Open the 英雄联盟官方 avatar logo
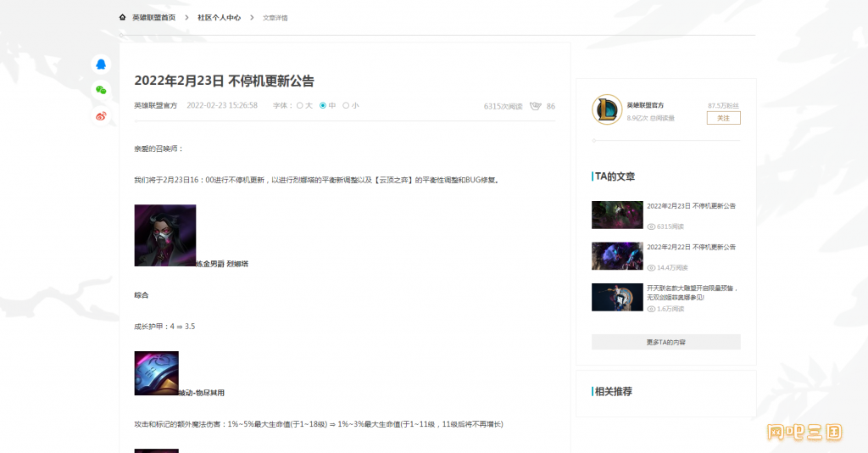The height and width of the screenshot is (453, 868). pyautogui.click(x=607, y=109)
